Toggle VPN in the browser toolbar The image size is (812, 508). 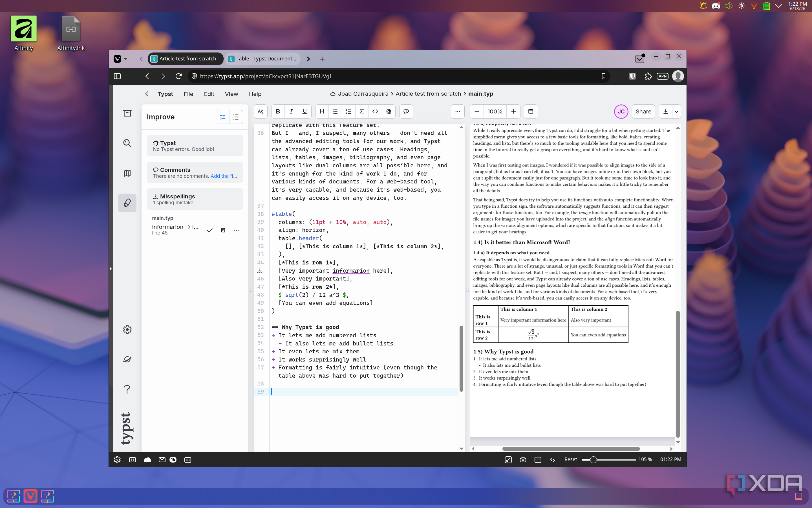tap(663, 76)
